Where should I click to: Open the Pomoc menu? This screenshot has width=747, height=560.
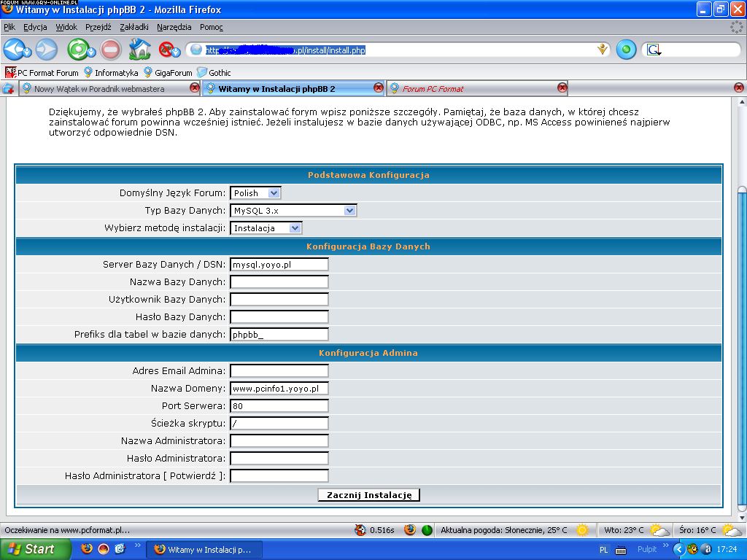(211, 27)
